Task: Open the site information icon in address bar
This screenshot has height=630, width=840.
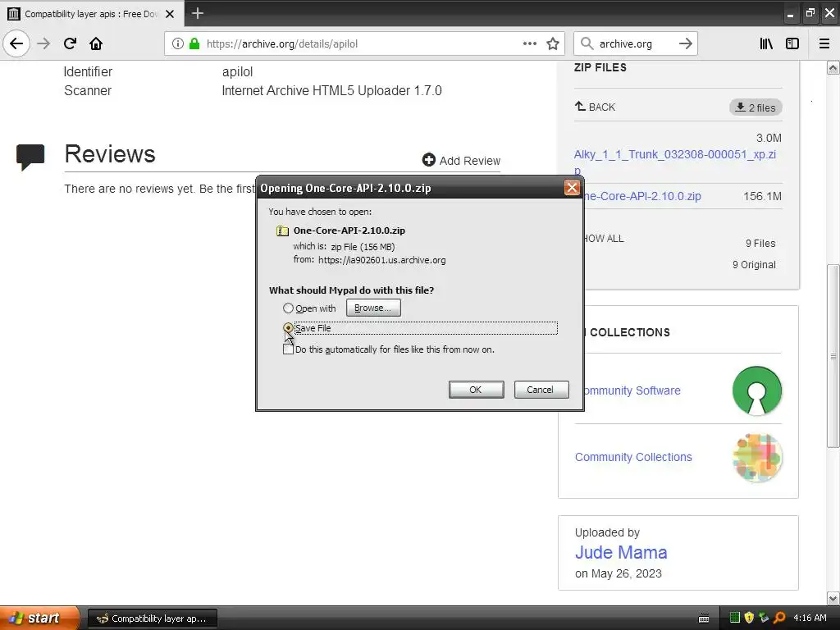Action: [x=178, y=43]
